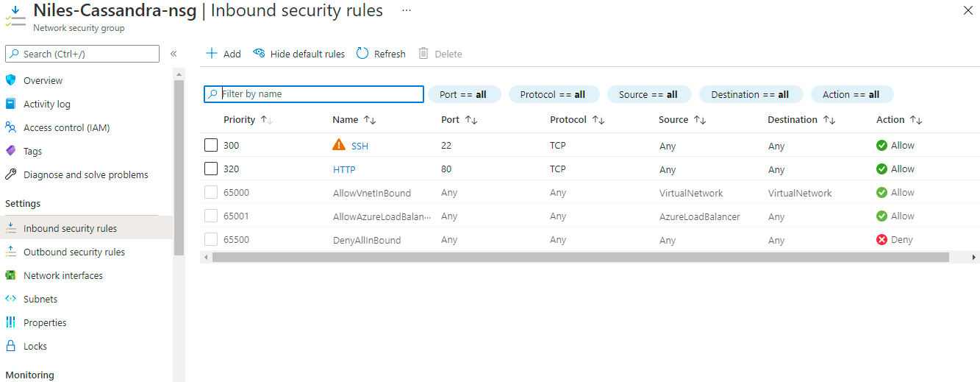980x382 pixels.
Task: Click the Locks padlock icon
Action: tap(10, 346)
